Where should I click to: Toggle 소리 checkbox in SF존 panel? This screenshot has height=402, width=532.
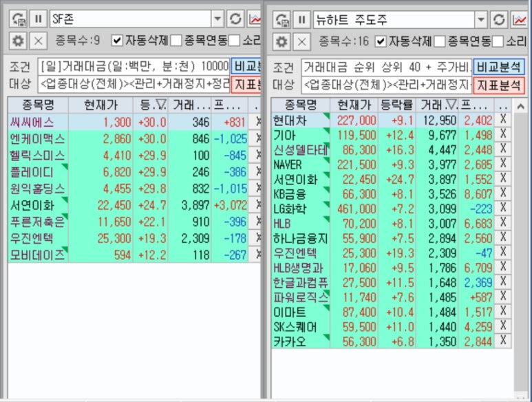(234, 41)
